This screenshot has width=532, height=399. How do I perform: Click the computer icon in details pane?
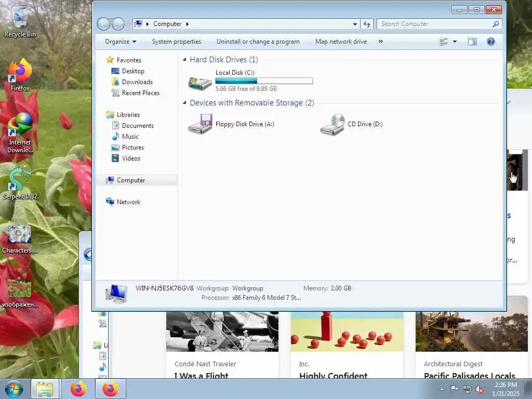pyautogui.click(x=116, y=293)
